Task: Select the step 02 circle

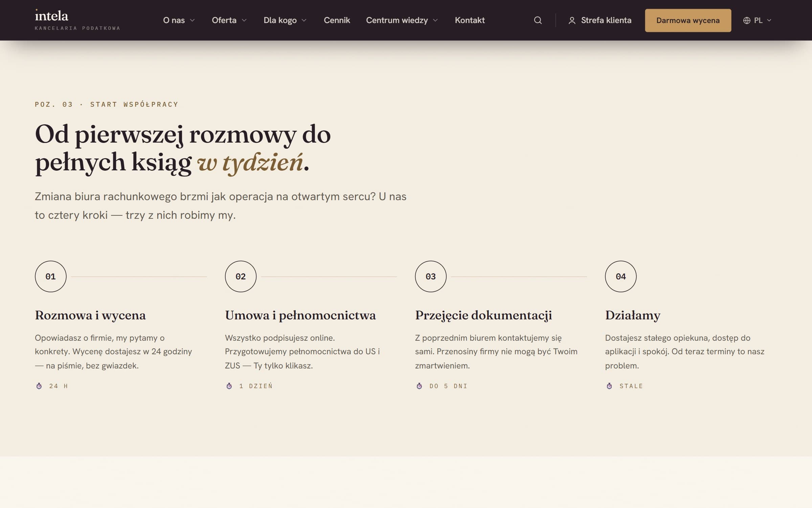Action: pos(241,276)
